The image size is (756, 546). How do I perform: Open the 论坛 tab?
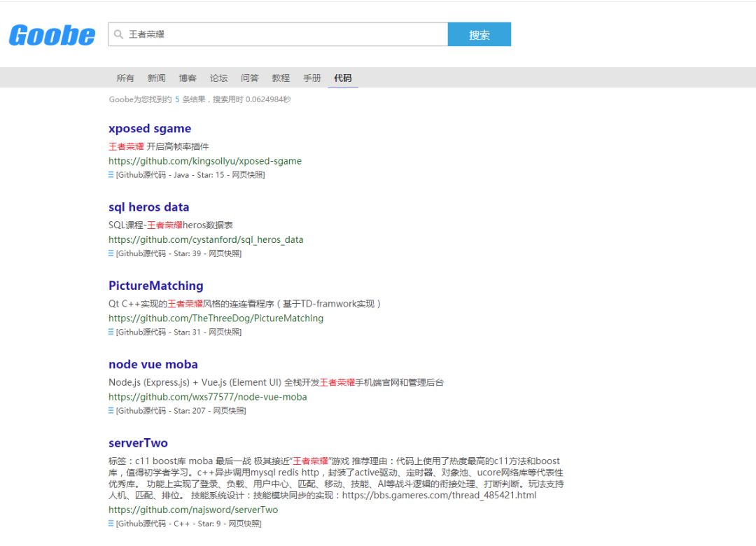click(218, 78)
